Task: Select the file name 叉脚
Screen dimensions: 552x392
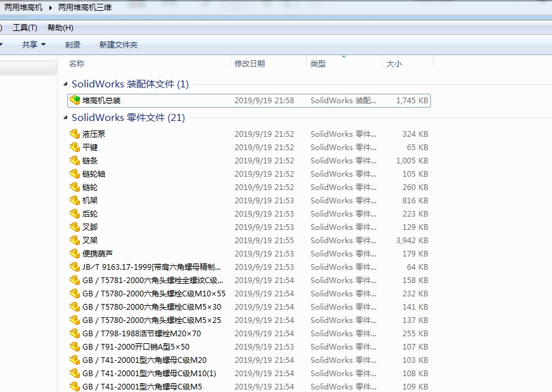Action: pos(90,227)
